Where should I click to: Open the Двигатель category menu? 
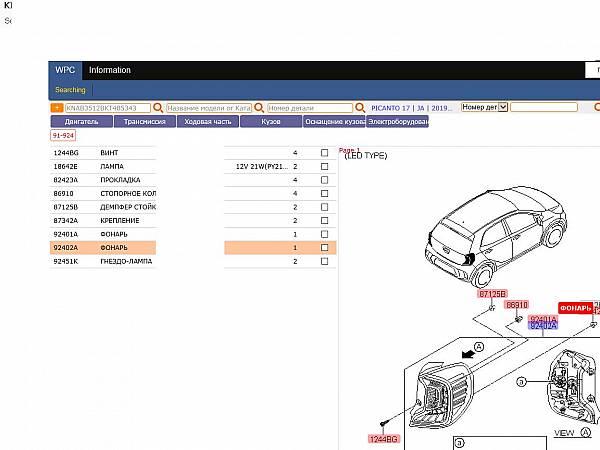coord(81,121)
